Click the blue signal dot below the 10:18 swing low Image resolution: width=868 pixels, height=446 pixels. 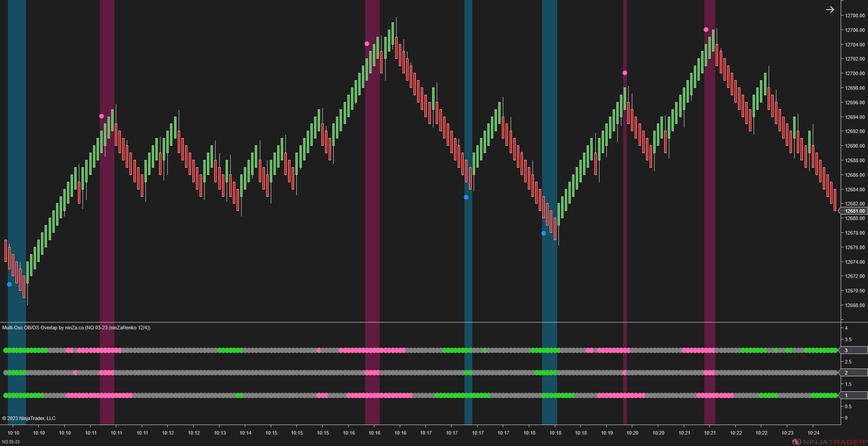[543, 233]
